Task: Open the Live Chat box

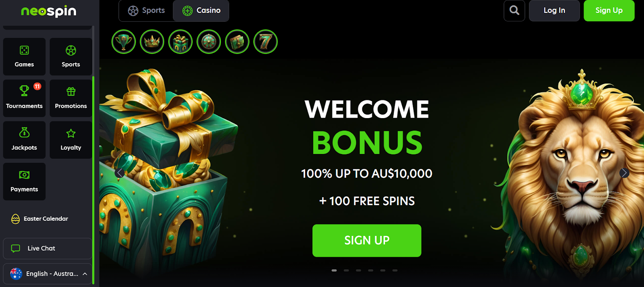Action: pos(48,248)
